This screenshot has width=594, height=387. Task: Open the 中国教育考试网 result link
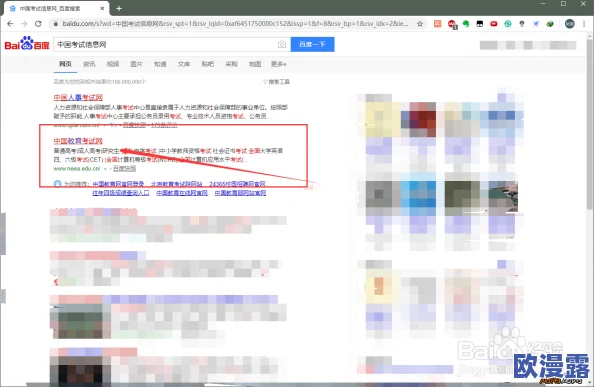tap(78, 141)
